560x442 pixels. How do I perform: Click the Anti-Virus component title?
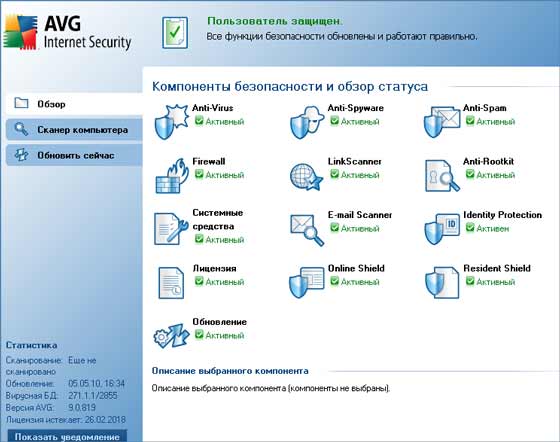(x=212, y=108)
